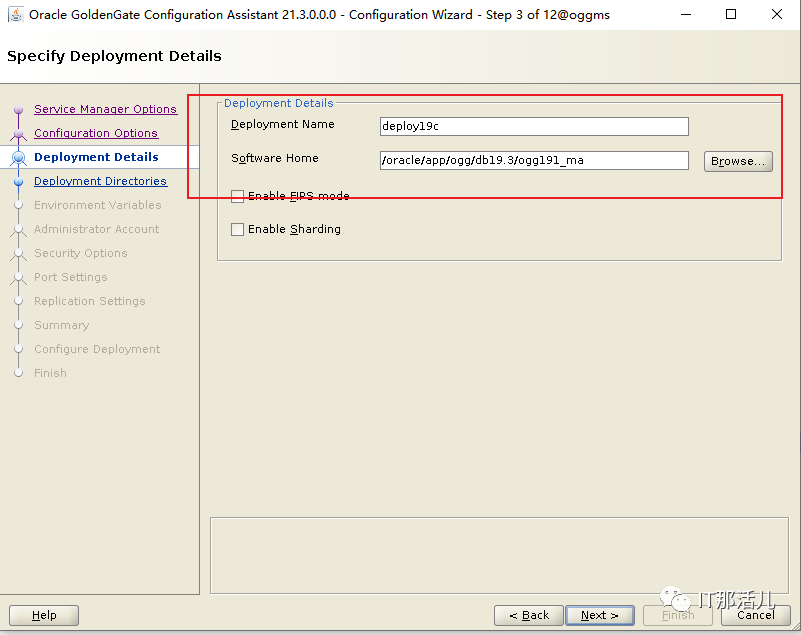Click the Cancel button
801x635 pixels.
tap(756, 615)
